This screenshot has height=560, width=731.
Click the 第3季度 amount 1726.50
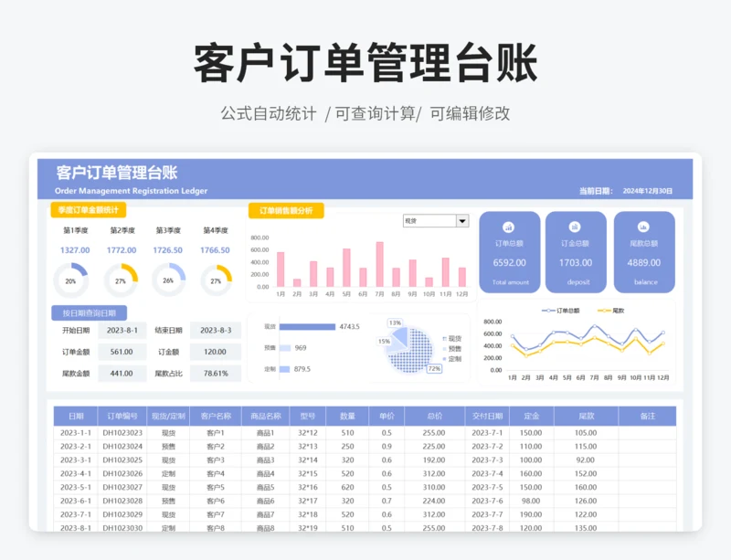tap(168, 250)
